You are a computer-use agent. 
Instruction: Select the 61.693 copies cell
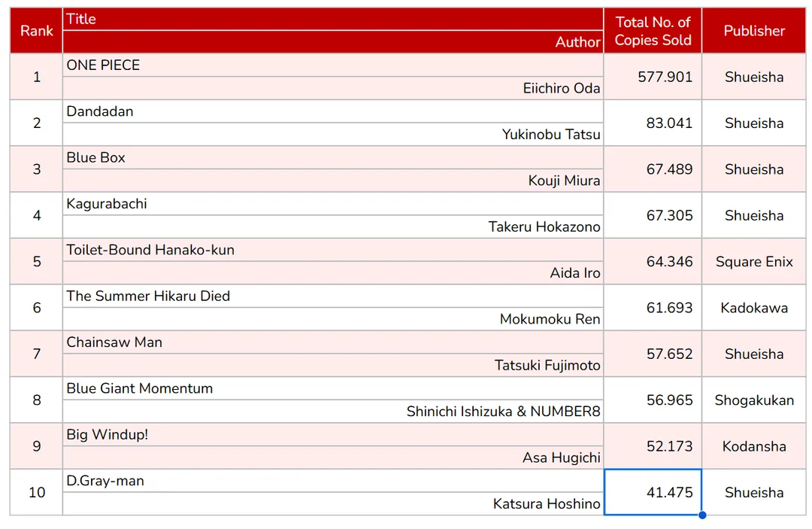tap(653, 307)
